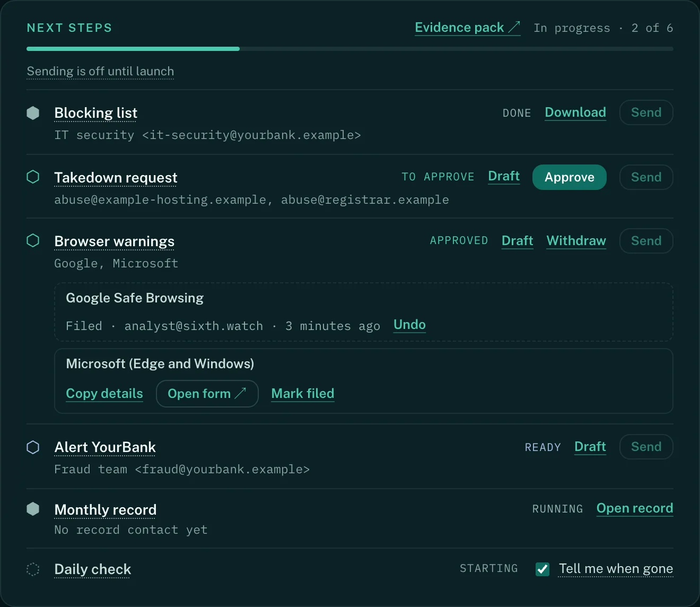Toggle the Tell me when gone checkbox
The height and width of the screenshot is (607, 700).
[542, 569]
